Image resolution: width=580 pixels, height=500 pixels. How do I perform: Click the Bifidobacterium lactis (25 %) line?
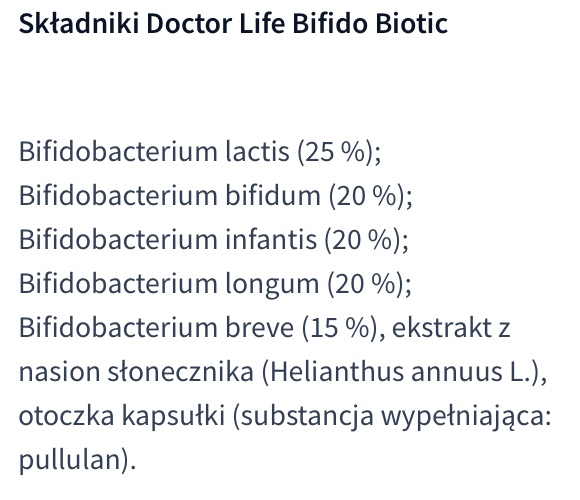pos(200,152)
